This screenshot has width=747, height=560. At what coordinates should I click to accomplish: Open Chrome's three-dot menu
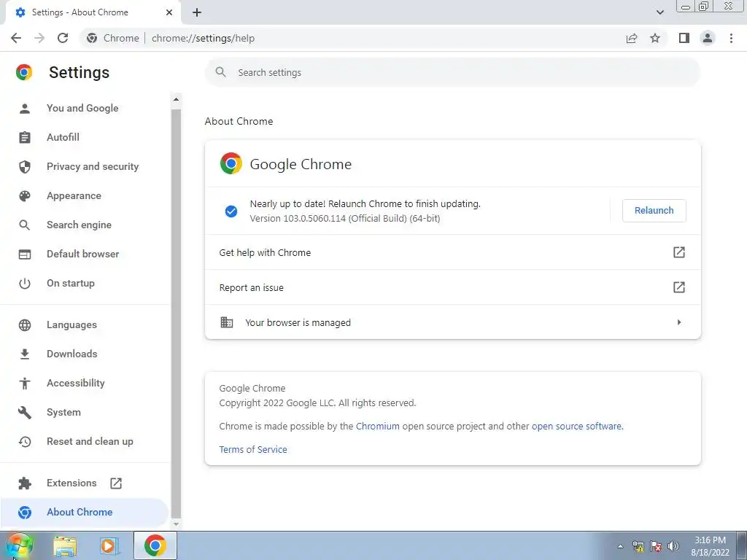(731, 38)
